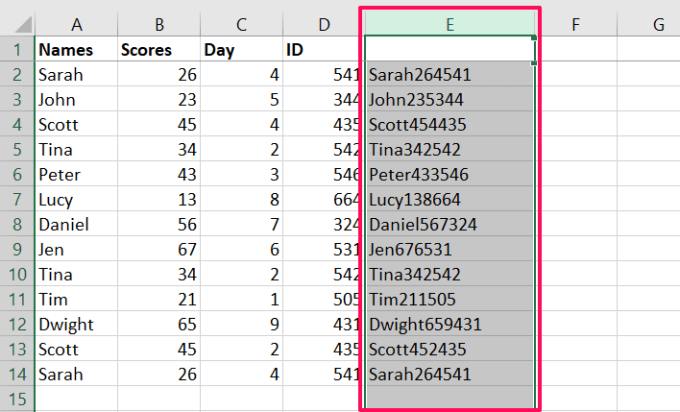Viewport: 680px width, 412px height.
Task: Select row 8 header
Action: coord(17,224)
